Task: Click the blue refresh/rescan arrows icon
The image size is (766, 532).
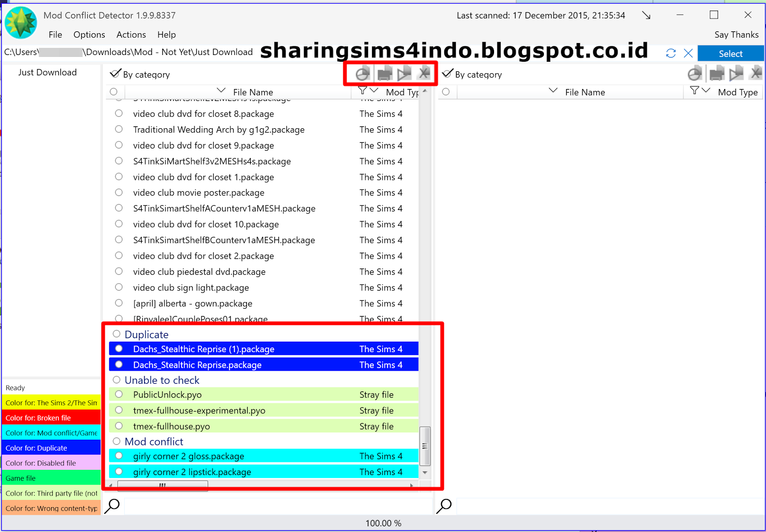Action: [671, 53]
